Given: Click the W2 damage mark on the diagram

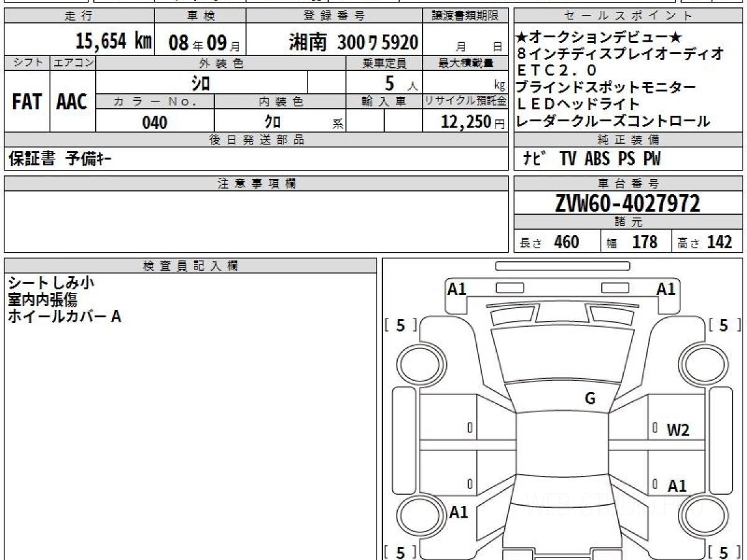Looking at the screenshot, I should [x=679, y=430].
